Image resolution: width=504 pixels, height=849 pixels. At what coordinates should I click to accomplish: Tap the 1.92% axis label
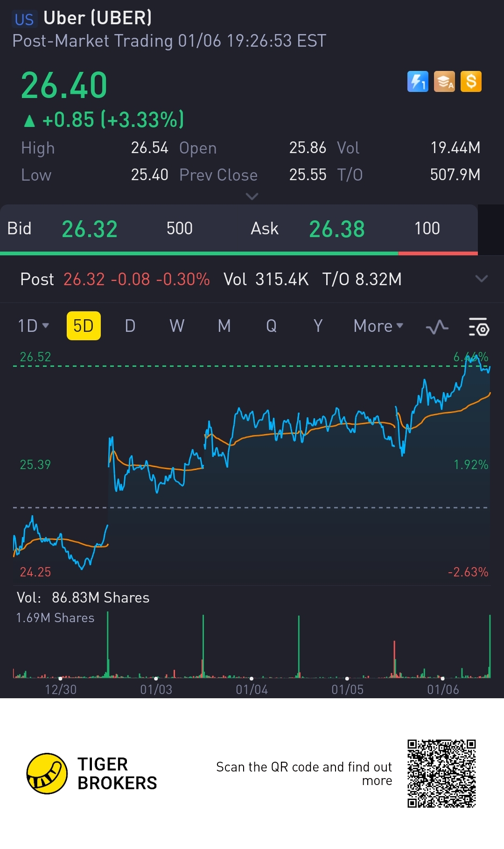pos(471,465)
